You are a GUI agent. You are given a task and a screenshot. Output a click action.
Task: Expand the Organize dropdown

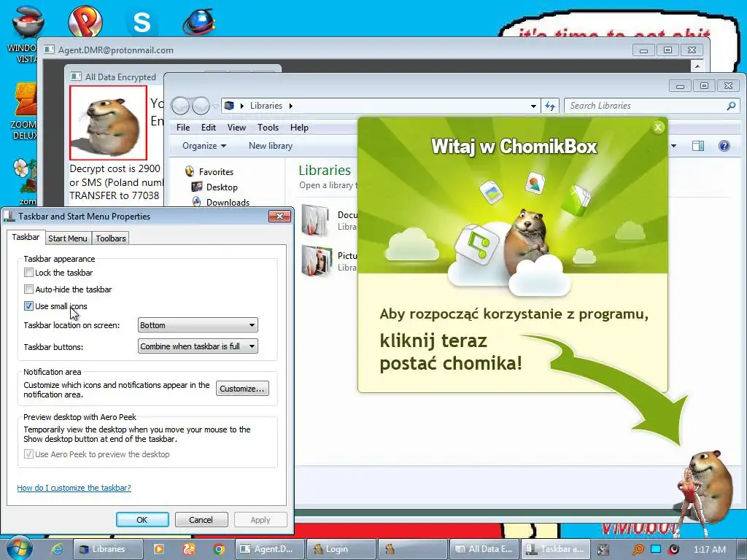tap(204, 146)
